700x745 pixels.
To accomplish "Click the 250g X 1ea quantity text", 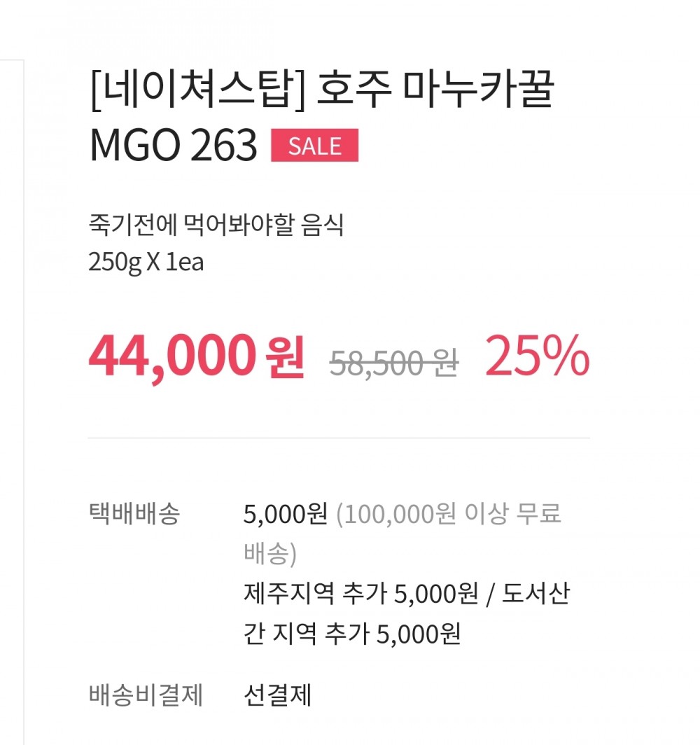I will pyautogui.click(x=146, y=263).
